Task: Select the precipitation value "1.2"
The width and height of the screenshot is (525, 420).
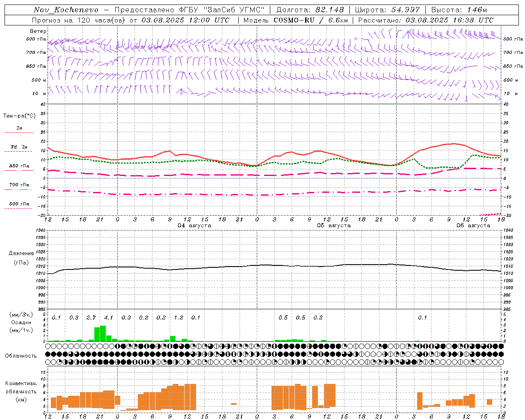Action: coord(178,317)
